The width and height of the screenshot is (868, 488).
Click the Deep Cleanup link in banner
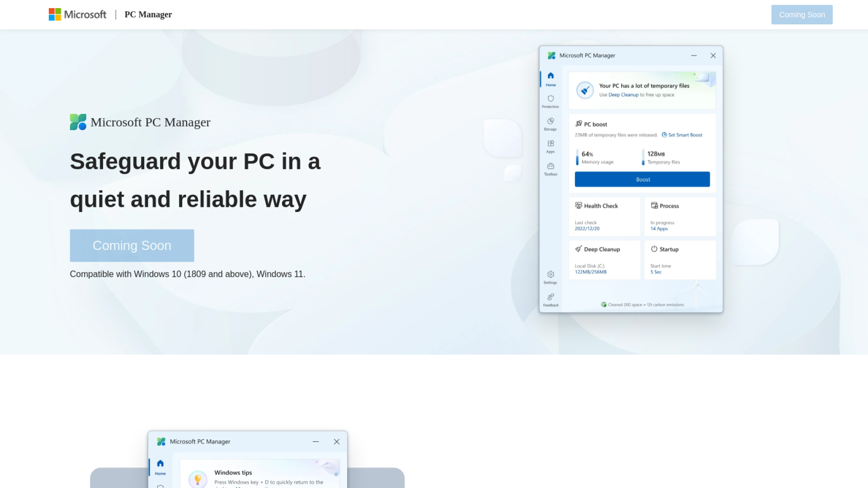[x=623, y=95]
